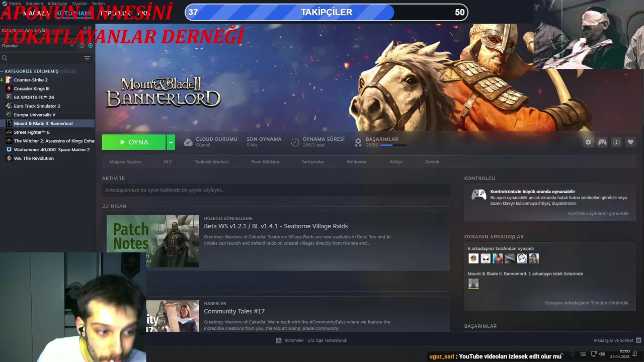Open Community Tales #17 news
Viewport: 644px width, 362px height.
(234, 311)
